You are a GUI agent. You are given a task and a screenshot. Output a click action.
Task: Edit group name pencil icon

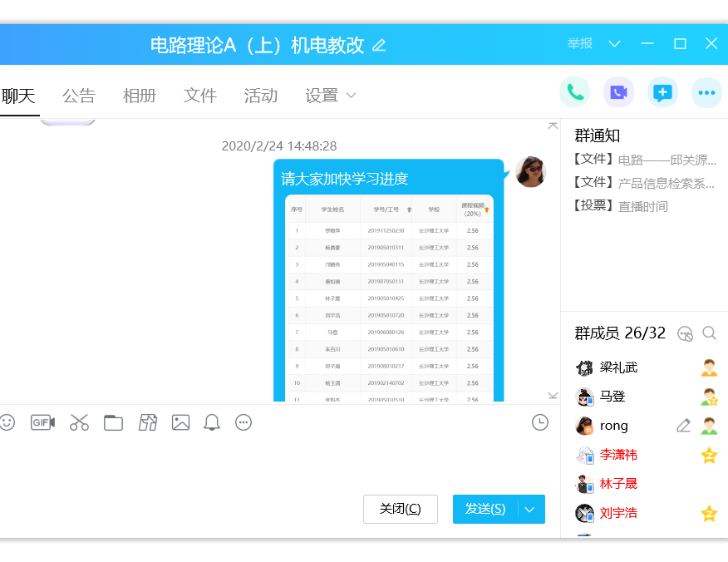click(379, 45)
